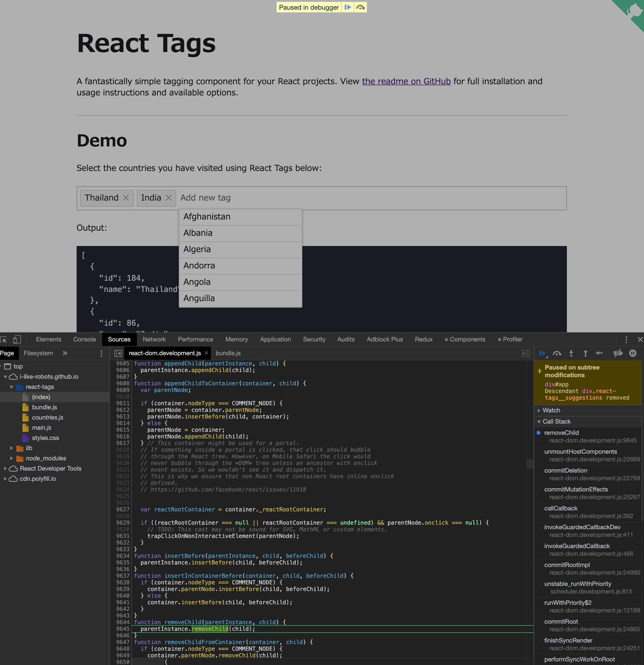The image size is (644, 665).
Task: Choose Algeria suggestion
Action: pyautogui.click(x=240, y=249)
